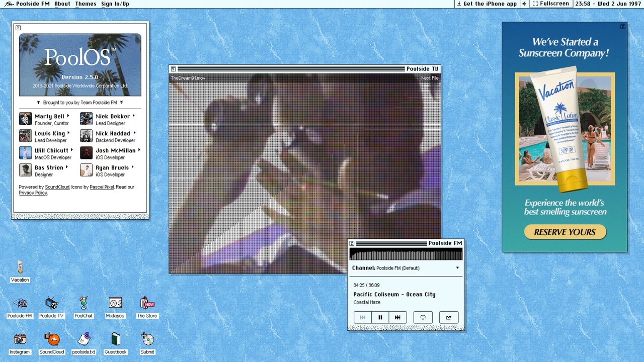Launch the Poolside TV desktop icon

click(51, 307)
